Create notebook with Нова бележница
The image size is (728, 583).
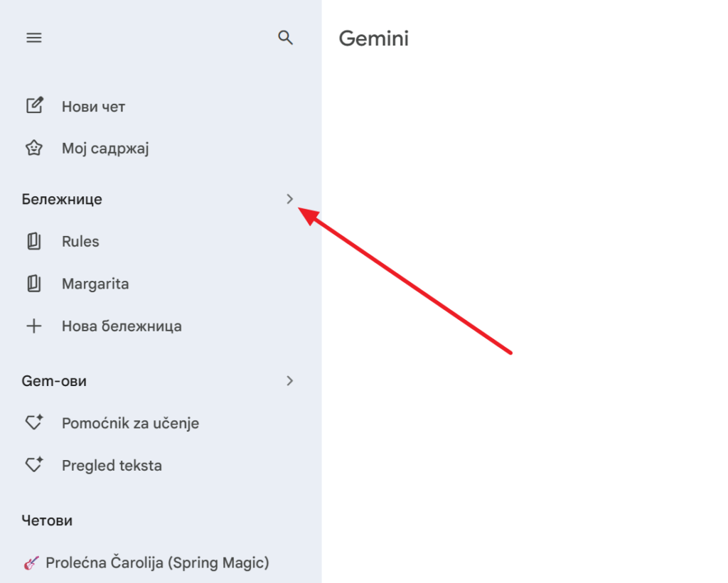click(x=122, y=327)
